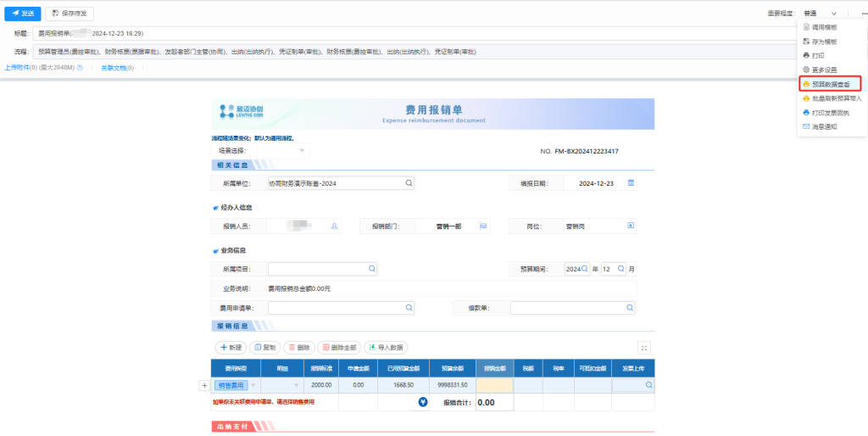Click the department picker icon for 报销部门

coord(483,226)
